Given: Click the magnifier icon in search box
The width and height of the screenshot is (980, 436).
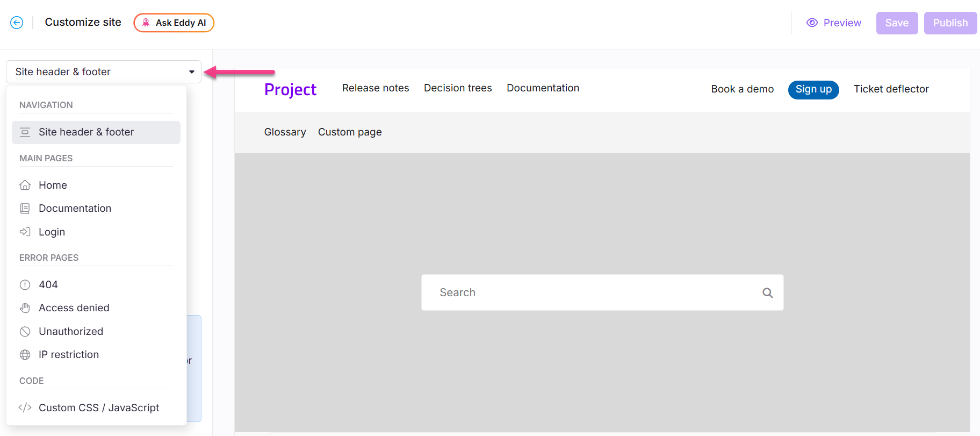Looking at the screenshot, I should [x=767, y=292].
